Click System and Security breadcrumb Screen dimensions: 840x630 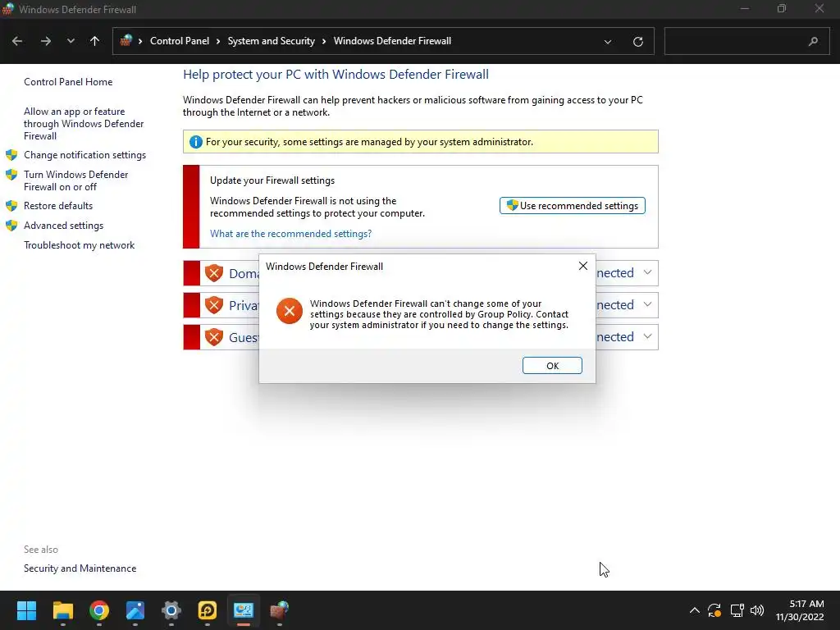271,41
